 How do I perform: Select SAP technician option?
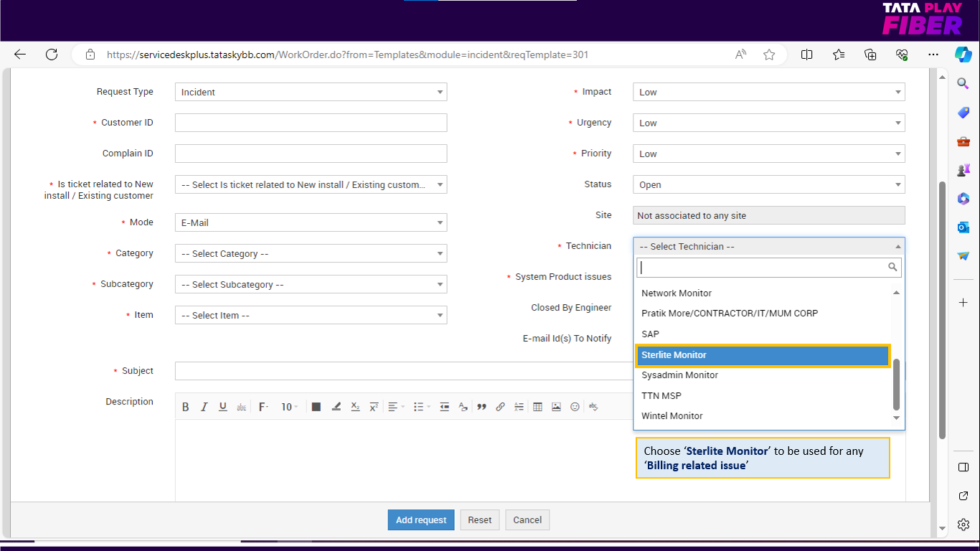(763, 334)
